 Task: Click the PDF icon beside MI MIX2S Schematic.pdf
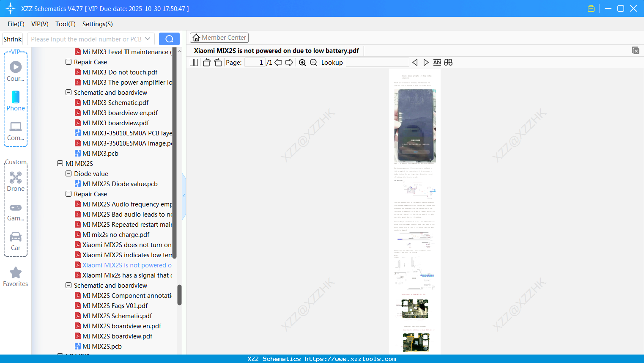coord(78,316)
